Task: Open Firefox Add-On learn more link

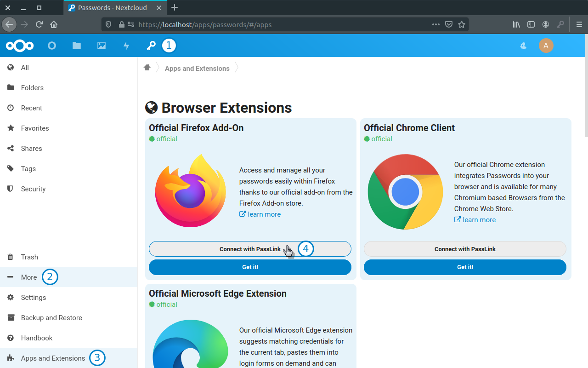Action: [x=260, y=214]
